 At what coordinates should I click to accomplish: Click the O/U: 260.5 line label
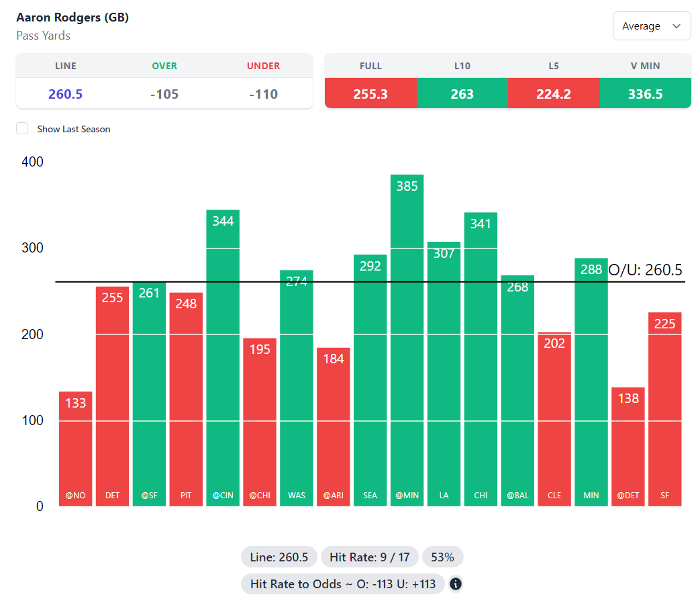tap(645, 270)
